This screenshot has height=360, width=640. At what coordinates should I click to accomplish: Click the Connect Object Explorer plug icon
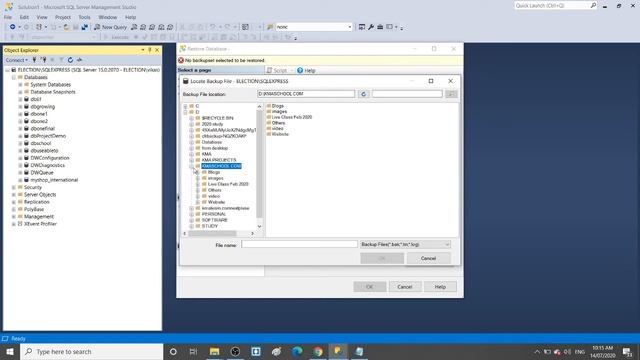pos(34,60)
